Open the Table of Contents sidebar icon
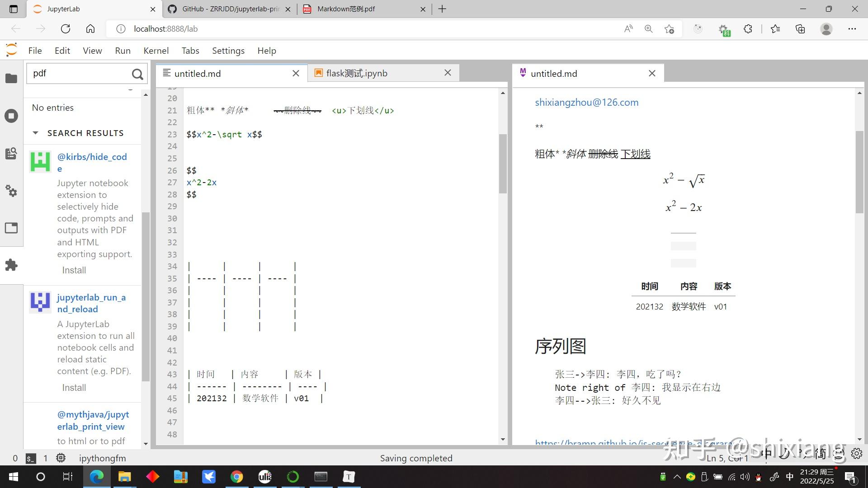 11,154
